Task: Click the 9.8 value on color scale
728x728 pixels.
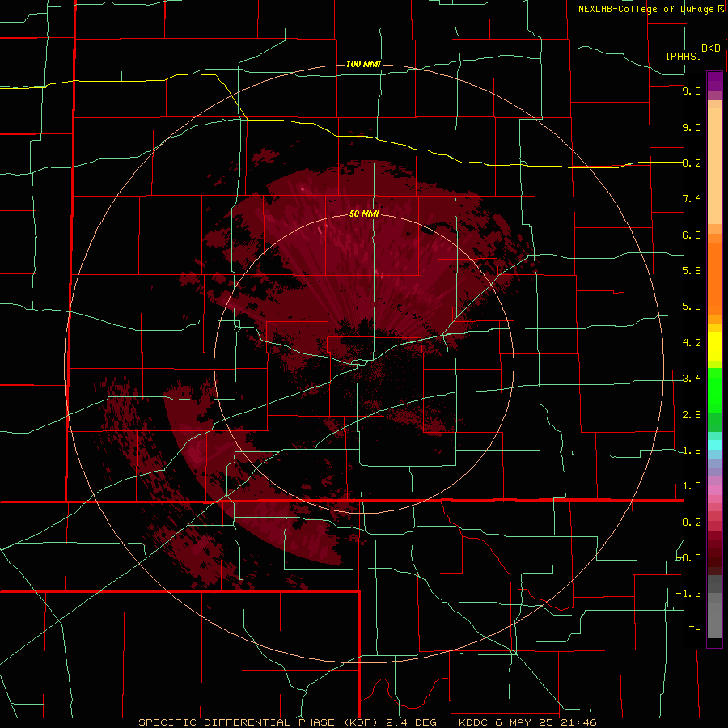Action: click(692, 91)
